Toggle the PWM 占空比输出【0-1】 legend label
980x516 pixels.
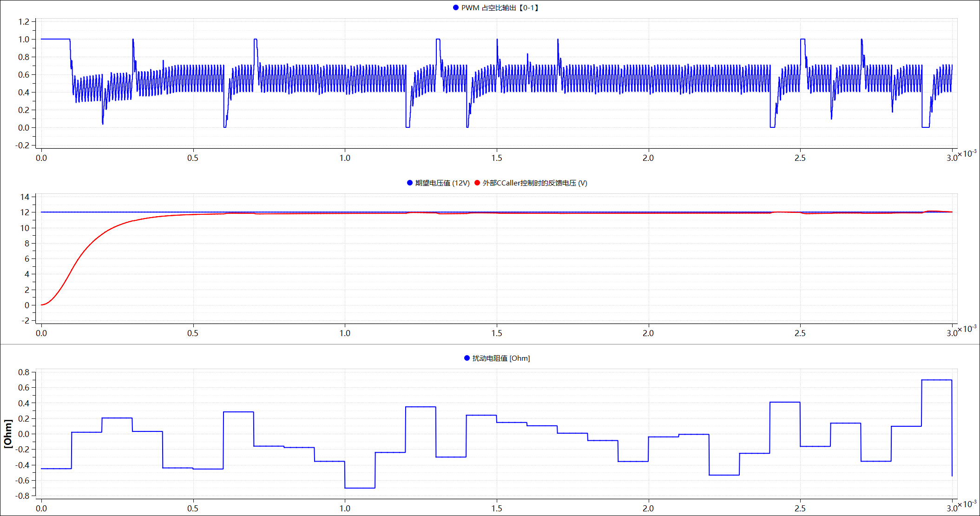[x=500, y=7]
